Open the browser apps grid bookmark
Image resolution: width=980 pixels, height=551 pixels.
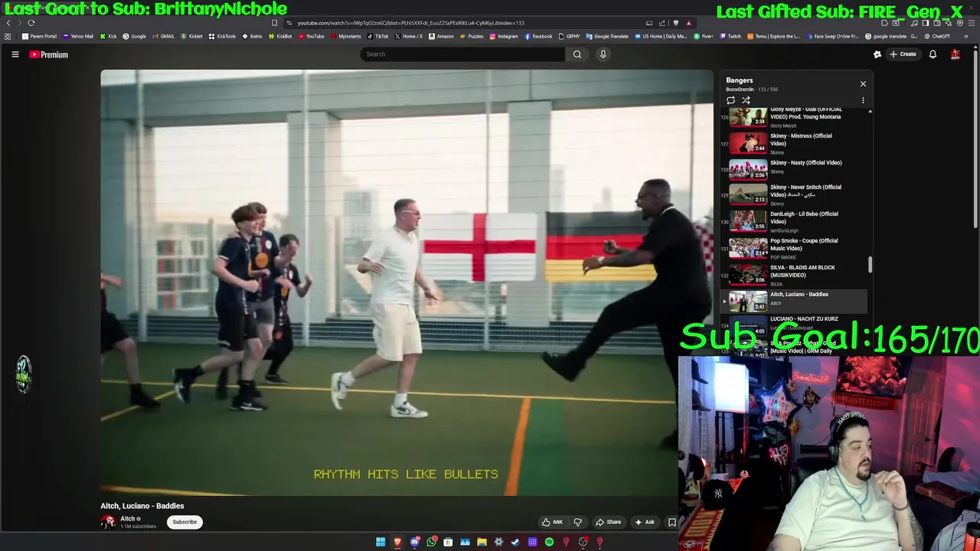click(8, 36)
